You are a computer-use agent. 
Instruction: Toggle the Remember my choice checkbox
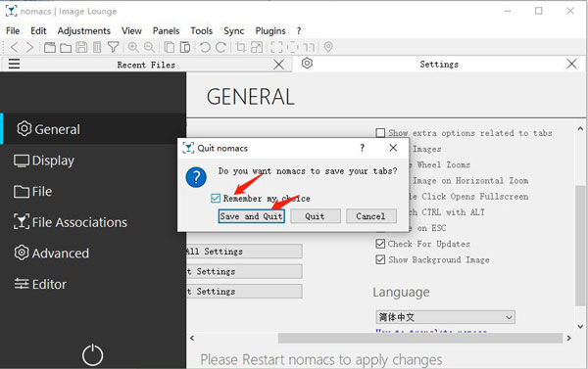[x=216, y=198]
